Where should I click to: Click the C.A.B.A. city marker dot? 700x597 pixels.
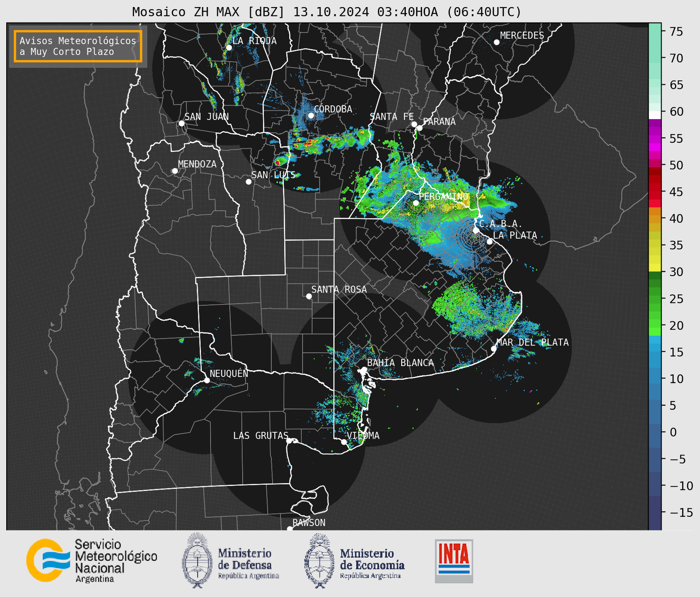point(476,230)
